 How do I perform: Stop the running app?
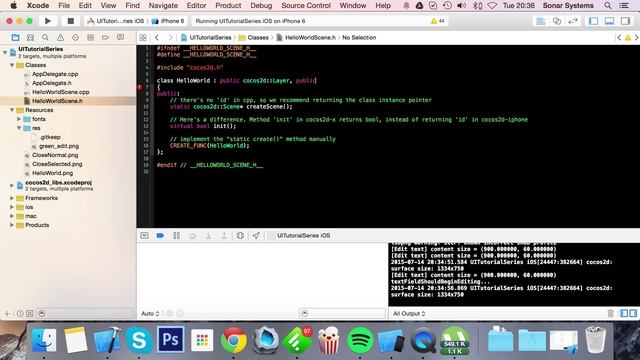tap(70, 21)
